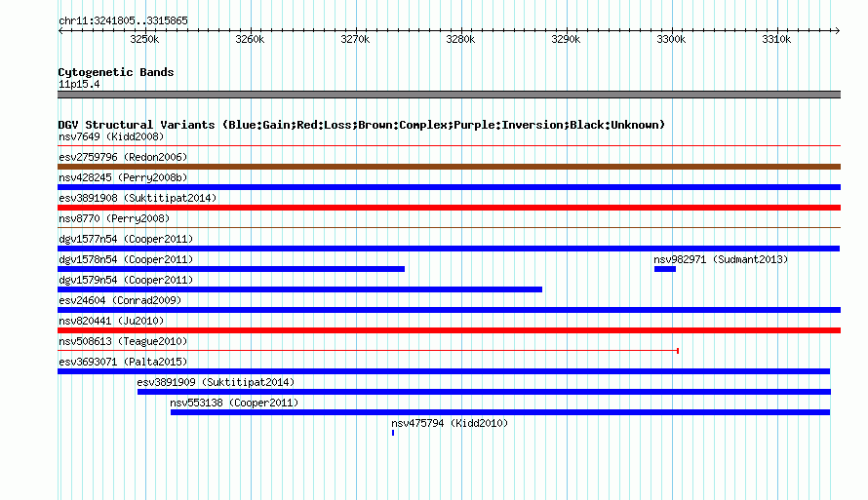
Task: Click the 3300k ruler tick label
Action: click(x=671, y=39)
